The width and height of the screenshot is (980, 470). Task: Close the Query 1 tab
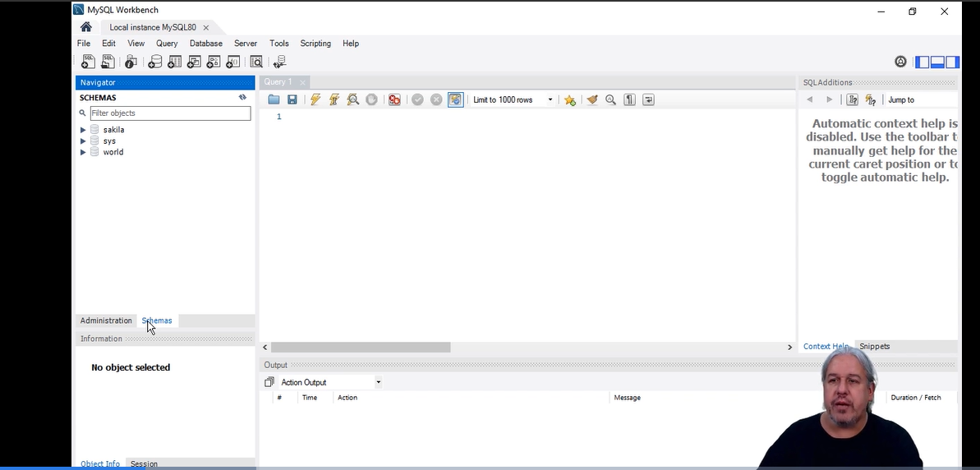click(x=302, y=82)
